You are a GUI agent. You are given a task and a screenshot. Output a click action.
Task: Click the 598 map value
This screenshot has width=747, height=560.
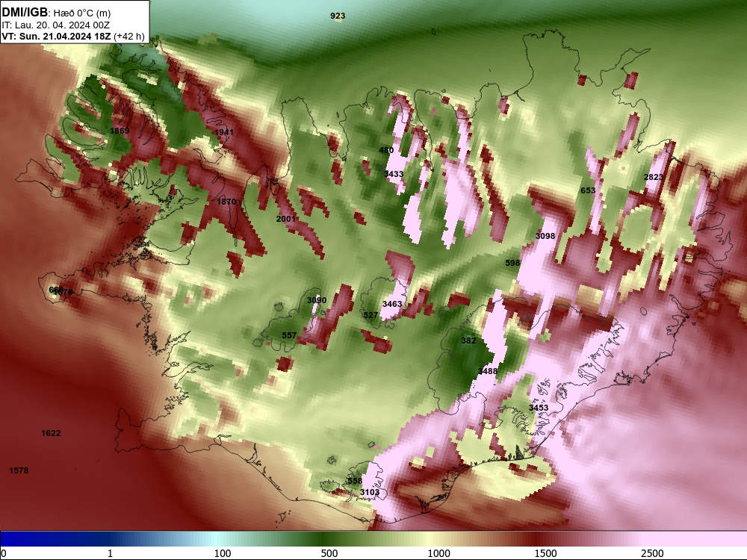coord(512,262)
